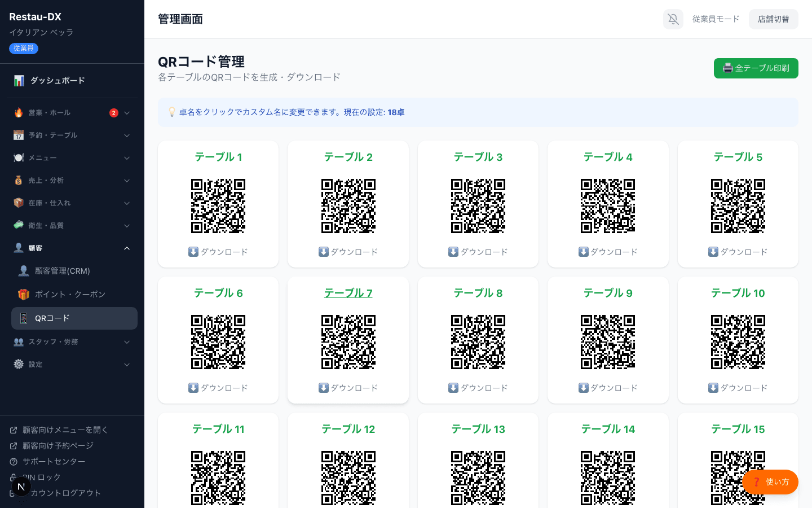This screenshot has width=812, height=508.
Task: Expand the 予約・テーブル section chevron
Action: coord(127,135)
